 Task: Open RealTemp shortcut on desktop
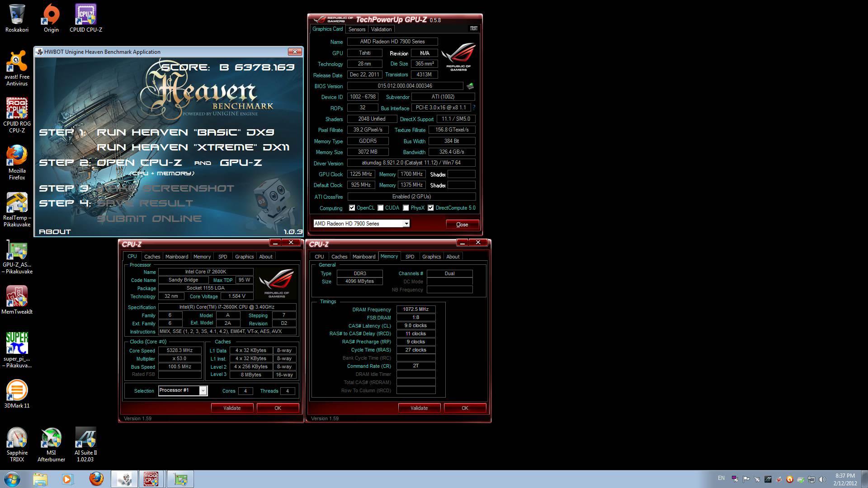[x=17, y=210]
